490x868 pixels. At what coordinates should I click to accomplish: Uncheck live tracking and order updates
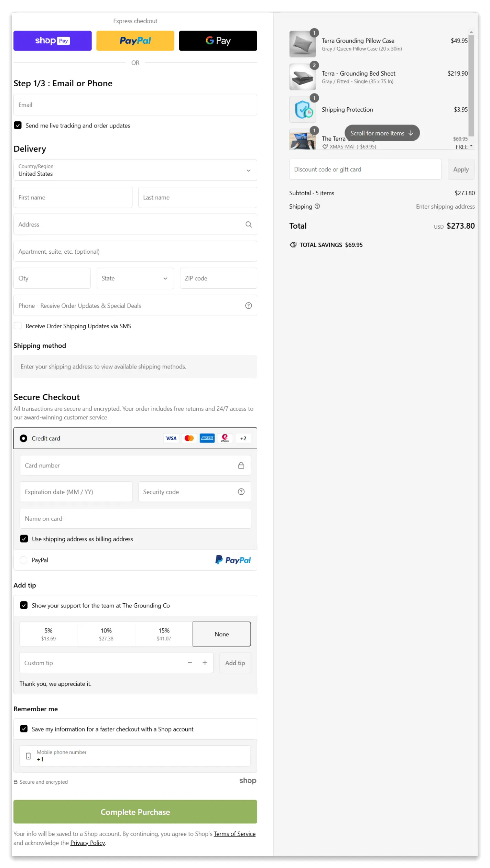pos(18,125)
